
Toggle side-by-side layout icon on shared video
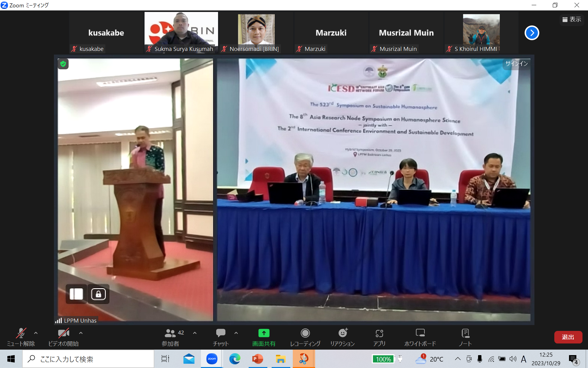point(76,294)
